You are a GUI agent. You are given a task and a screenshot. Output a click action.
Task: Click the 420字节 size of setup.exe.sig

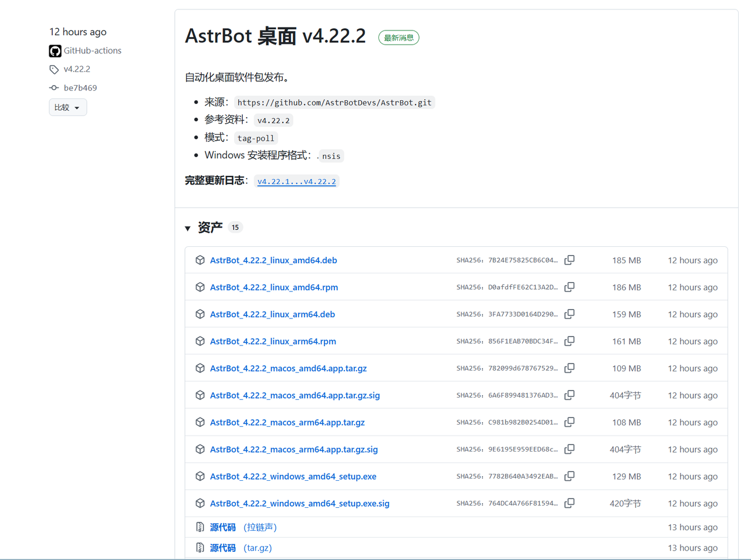(x=625, y=503)
